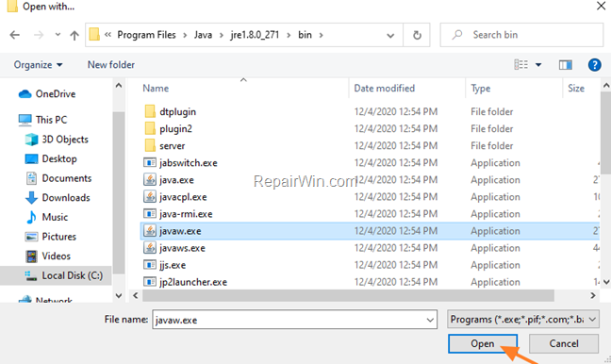The image size is (611, 364).
Task: Sort by the Type column
Action: pos(481,89)
